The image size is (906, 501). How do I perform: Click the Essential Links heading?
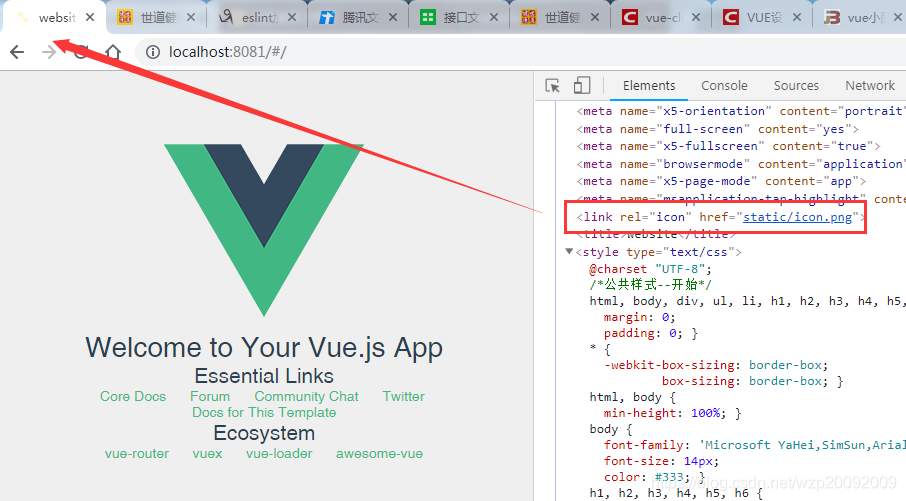[x=264, y=376]
